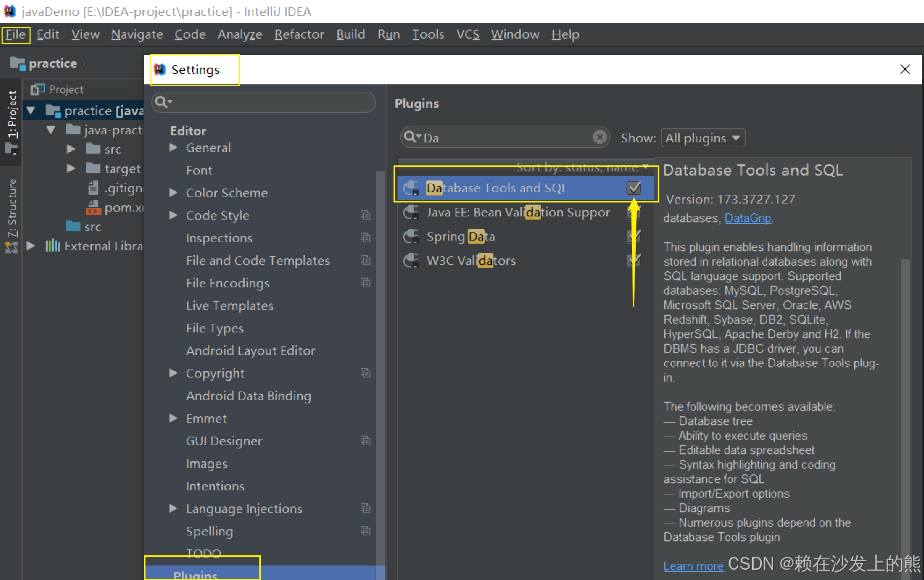The image size is (924, 580).
Task: Click the plugin icon beside Spring Data
Action: click(x=412, y=236)
